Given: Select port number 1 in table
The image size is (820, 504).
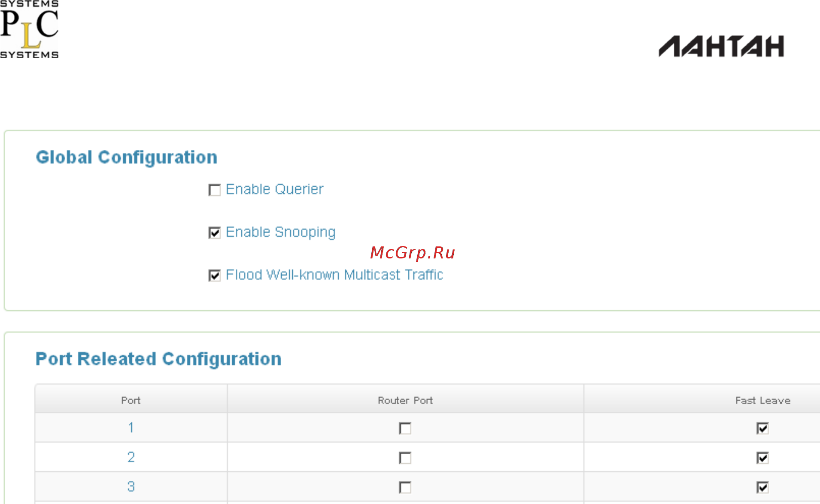Looking at the screenshot, I should point(131,428).
